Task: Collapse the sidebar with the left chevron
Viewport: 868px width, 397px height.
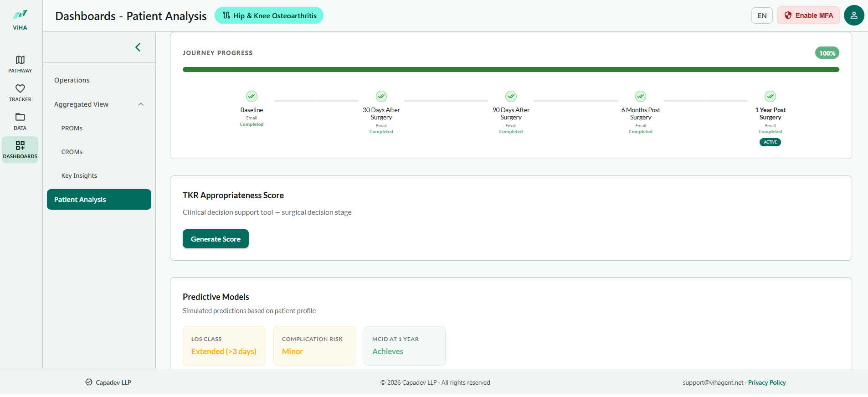Action: [x=138, y=47]
